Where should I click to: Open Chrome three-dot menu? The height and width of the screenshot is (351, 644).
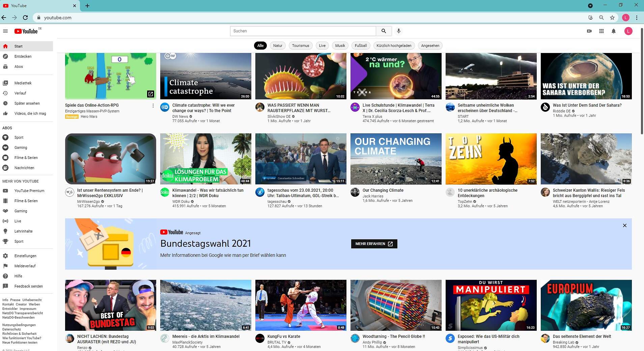pos(637,18)
